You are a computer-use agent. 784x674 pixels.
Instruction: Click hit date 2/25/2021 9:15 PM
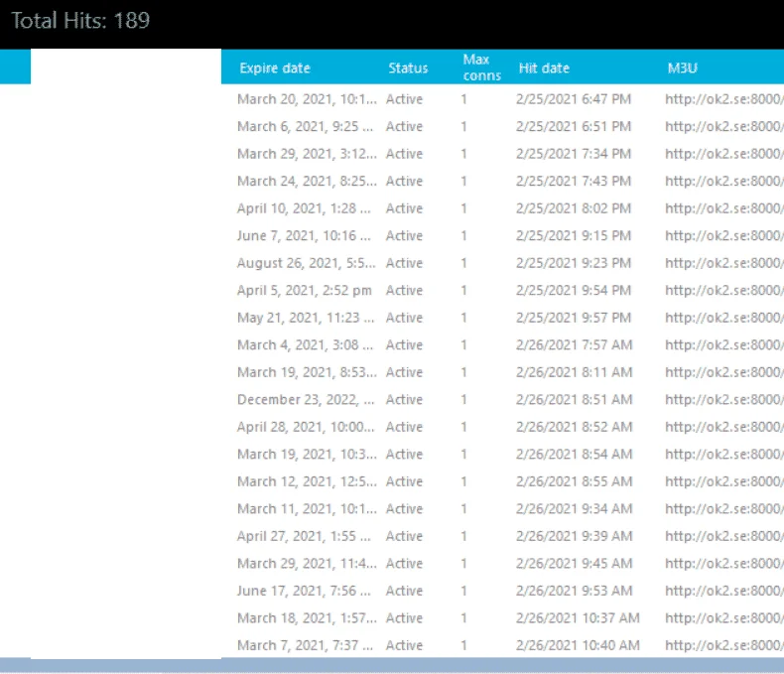click(x=574, y=235)
